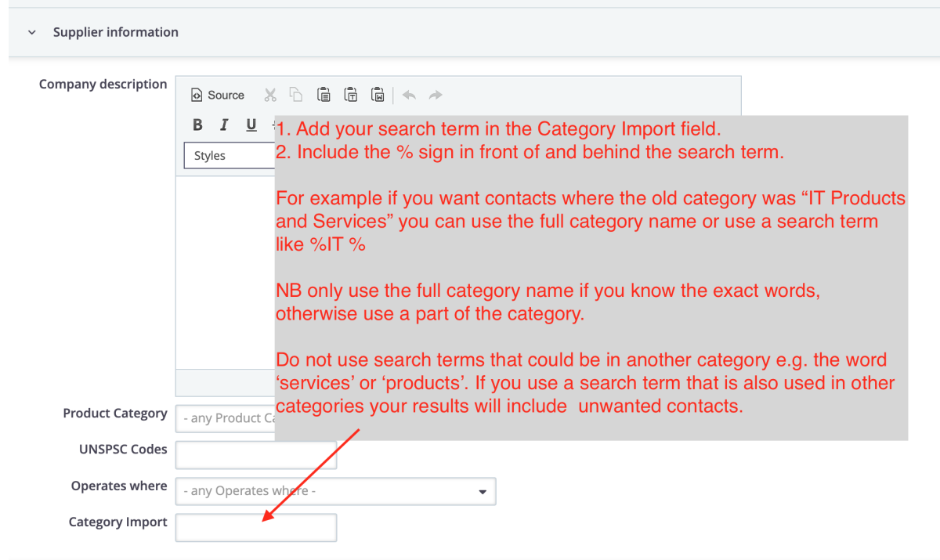Select Paste as plain text icon

coord(351,95)
